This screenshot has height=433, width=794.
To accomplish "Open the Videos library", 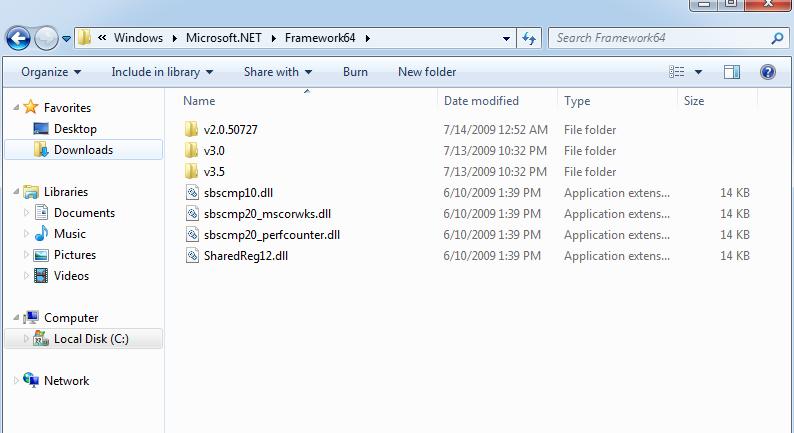I will 71,275.
